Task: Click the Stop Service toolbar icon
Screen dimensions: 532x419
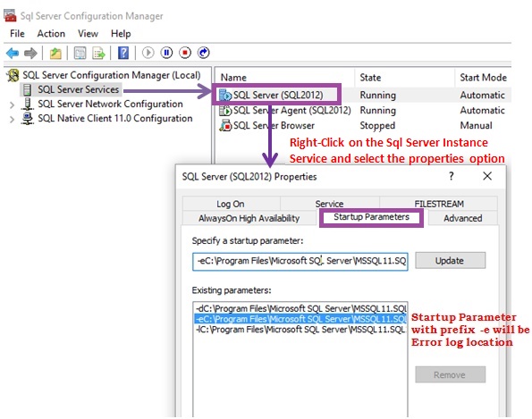Action: 185,53
